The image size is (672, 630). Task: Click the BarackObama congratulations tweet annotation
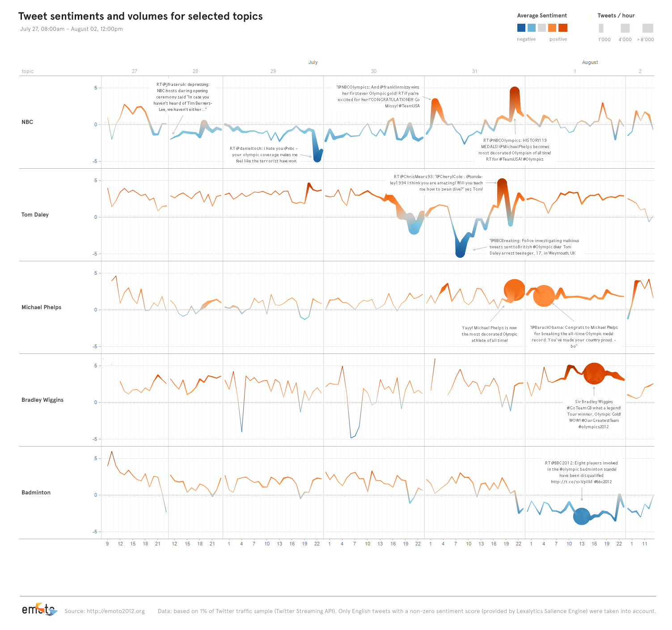(x=574, y=336)
